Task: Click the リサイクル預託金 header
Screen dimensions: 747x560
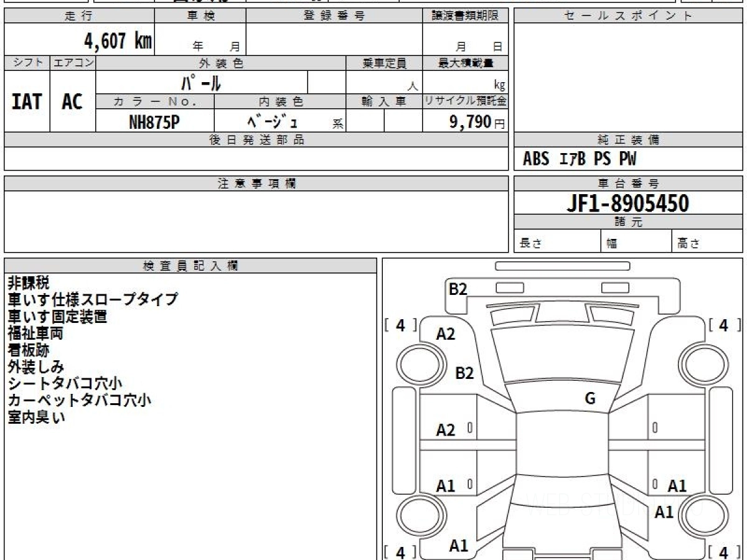Action: tap(466, 101)
